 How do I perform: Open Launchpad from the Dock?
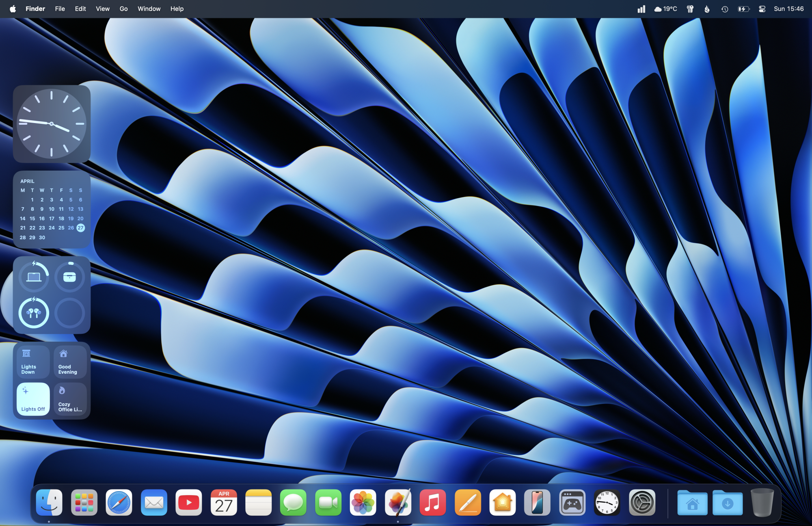click(x=84, y=503)
